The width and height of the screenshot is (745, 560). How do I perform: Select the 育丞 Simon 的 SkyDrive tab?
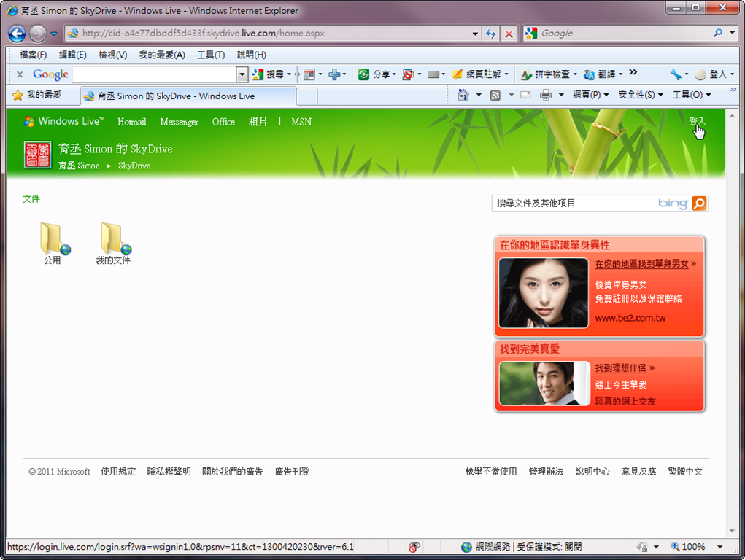click(x=188, y=96)
